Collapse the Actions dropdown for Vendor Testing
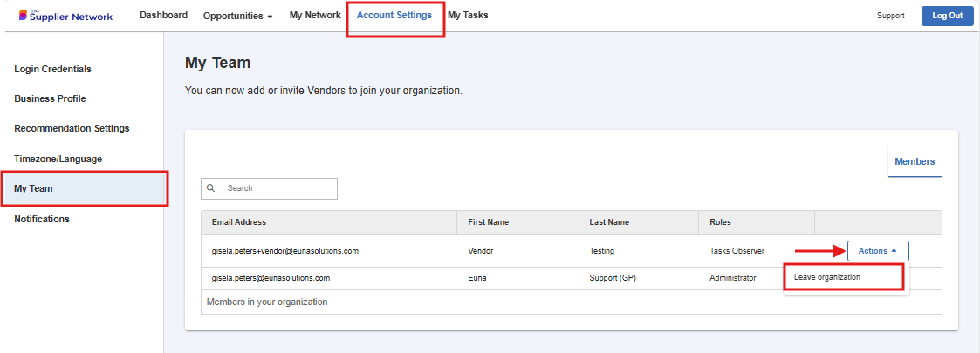The image size is (980, 353). pos(878,250)
